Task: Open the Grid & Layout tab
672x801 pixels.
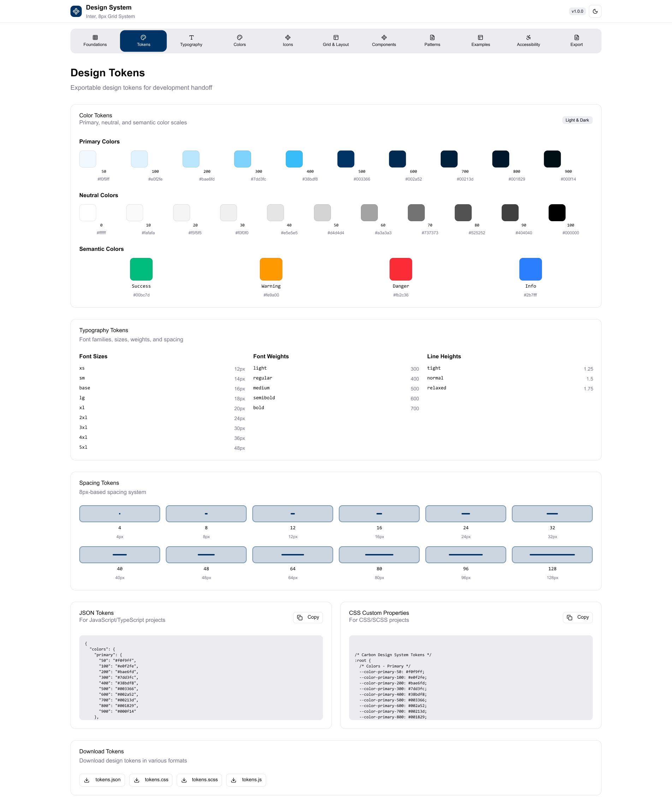Action: tap(336, 41)
